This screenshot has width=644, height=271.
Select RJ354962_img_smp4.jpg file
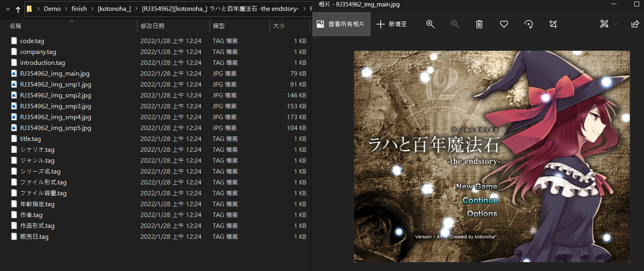(x=55, y=117)
